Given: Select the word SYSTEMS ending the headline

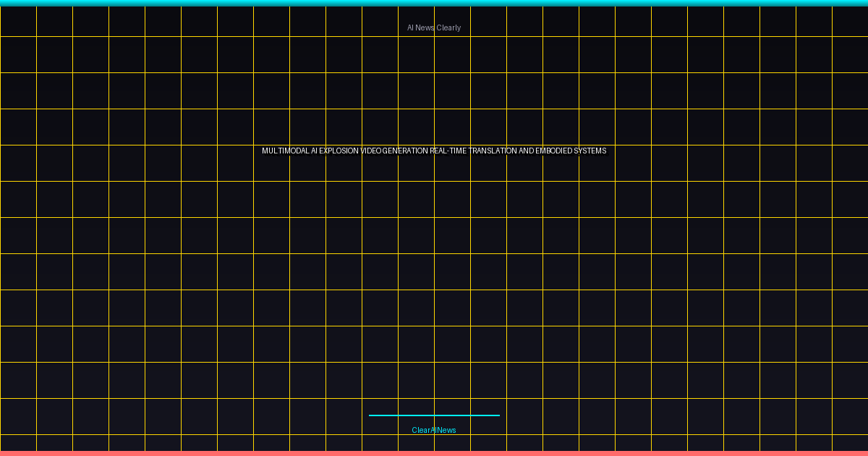Looking at the screenshot, I should coord(590,151).
